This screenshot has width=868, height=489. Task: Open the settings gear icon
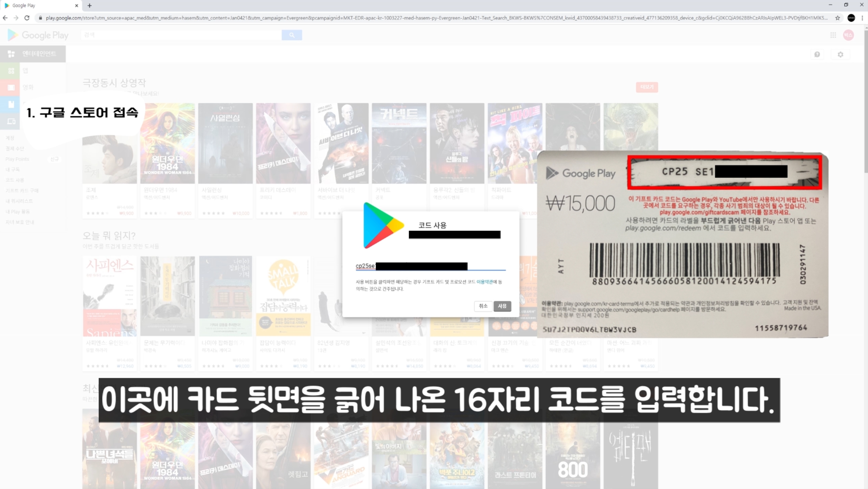pyautogui.click(x=840, y=54)
